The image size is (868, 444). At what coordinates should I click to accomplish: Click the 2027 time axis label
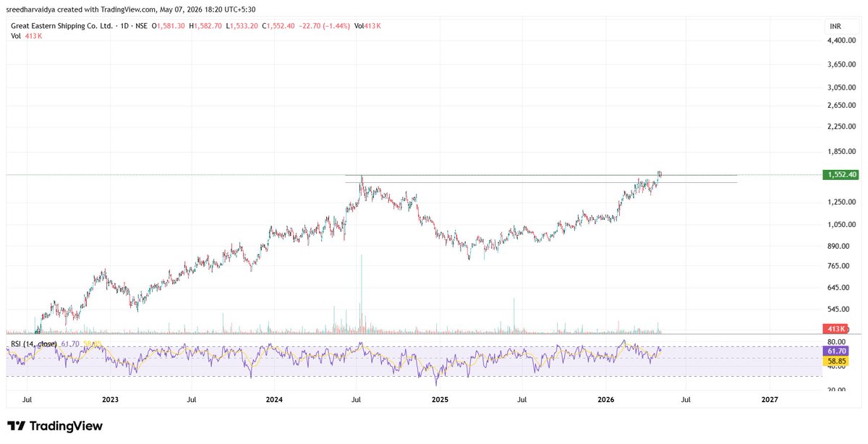point(770,399)
